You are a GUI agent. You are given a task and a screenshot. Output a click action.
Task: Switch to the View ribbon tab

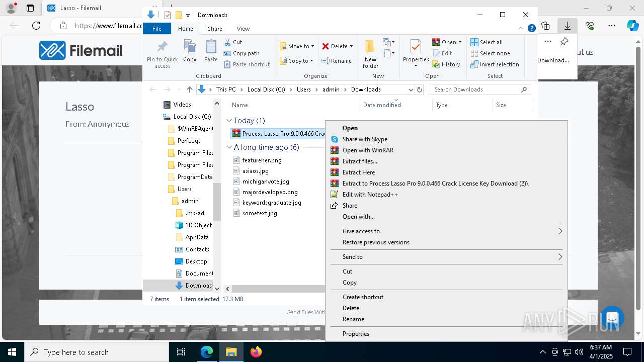pos(243,29)
